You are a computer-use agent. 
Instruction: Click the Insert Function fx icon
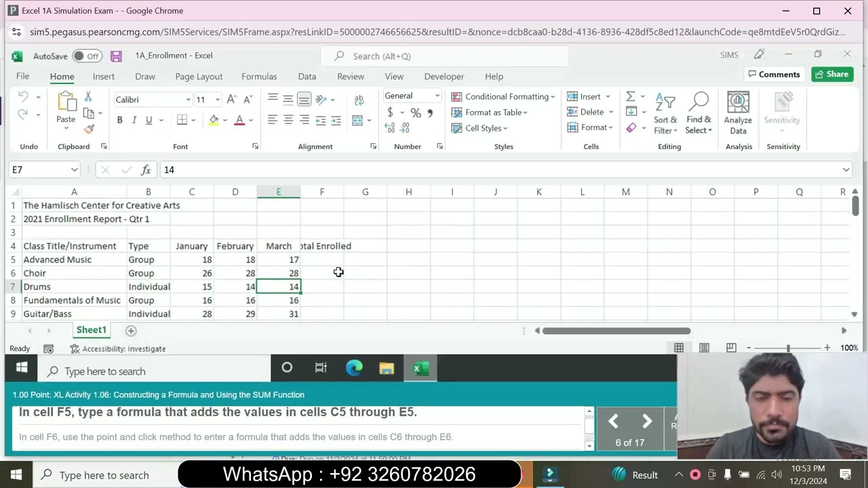[146, 169]
